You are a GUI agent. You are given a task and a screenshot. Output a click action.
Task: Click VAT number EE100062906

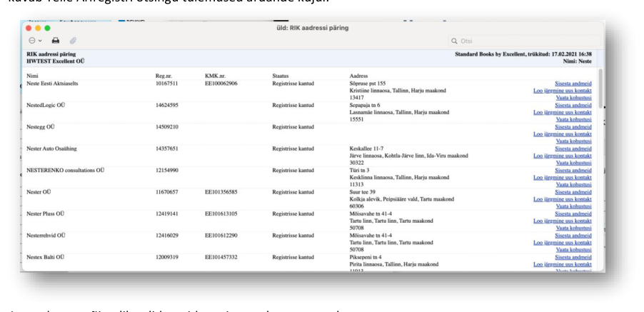click(221, 84)
